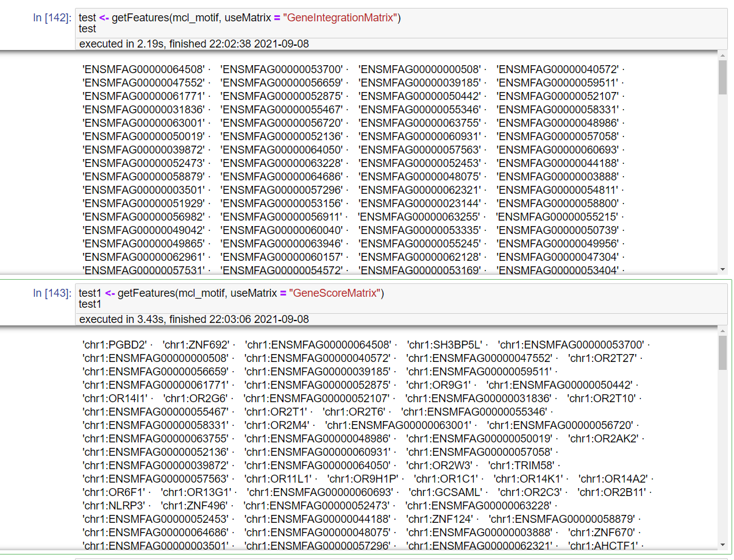Click down arrow of second output scrollbar
Image resolution: width=734 pixels, height=560 pixels.
(x=722, y=544)
